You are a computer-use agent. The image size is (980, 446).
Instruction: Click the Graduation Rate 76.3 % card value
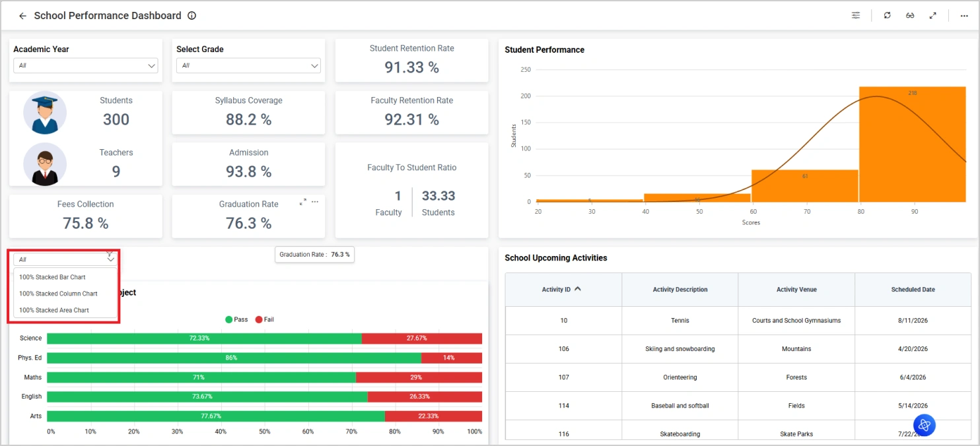pos(248,223)
